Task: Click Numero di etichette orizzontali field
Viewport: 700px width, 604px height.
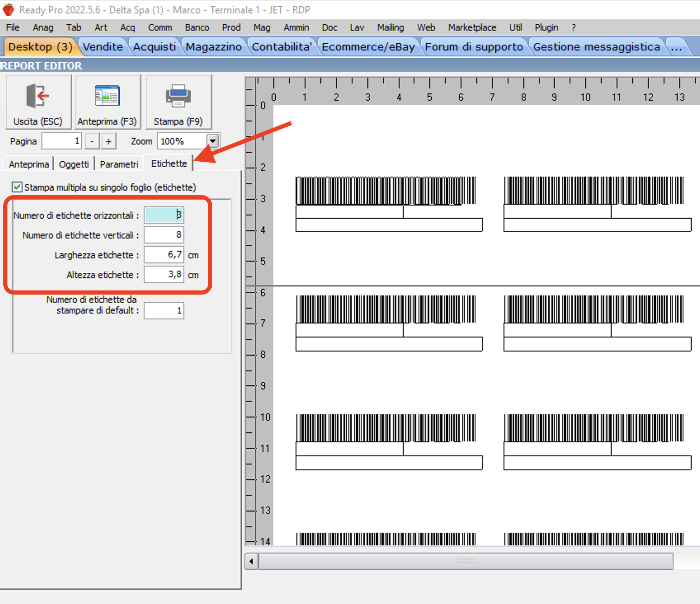Action: pyautogui.click(x=164, y=215)
